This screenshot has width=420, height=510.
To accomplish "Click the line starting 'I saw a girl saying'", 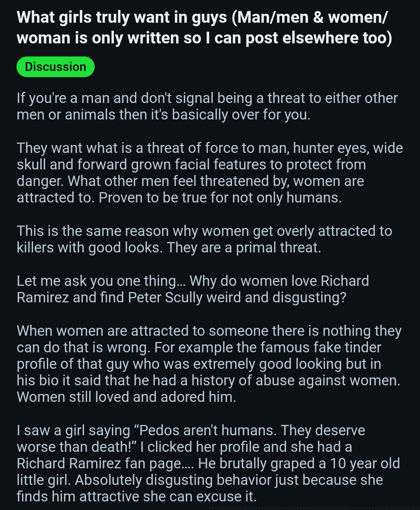I will click(x=191, y=430).
